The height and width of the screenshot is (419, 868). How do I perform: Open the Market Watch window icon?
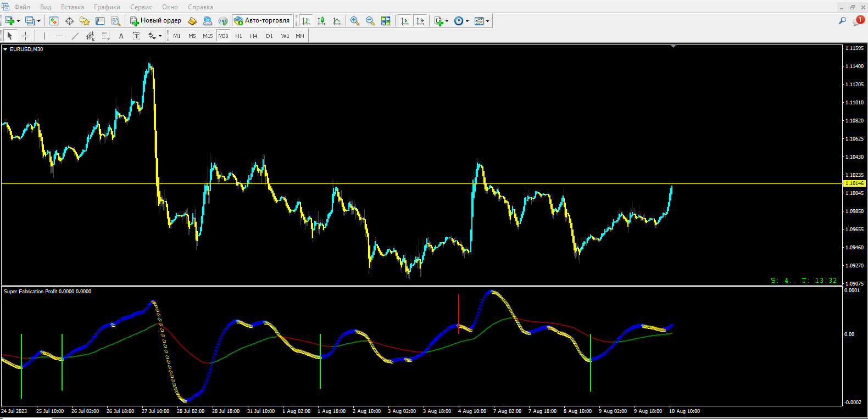click(54, 21)
